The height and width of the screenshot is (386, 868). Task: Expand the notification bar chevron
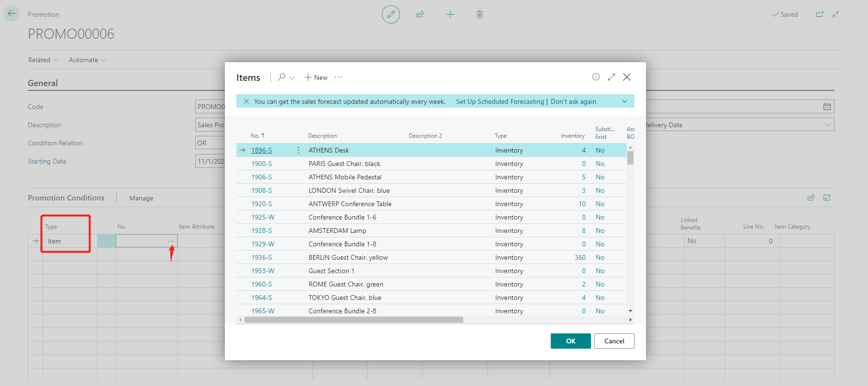pos(624,101)
